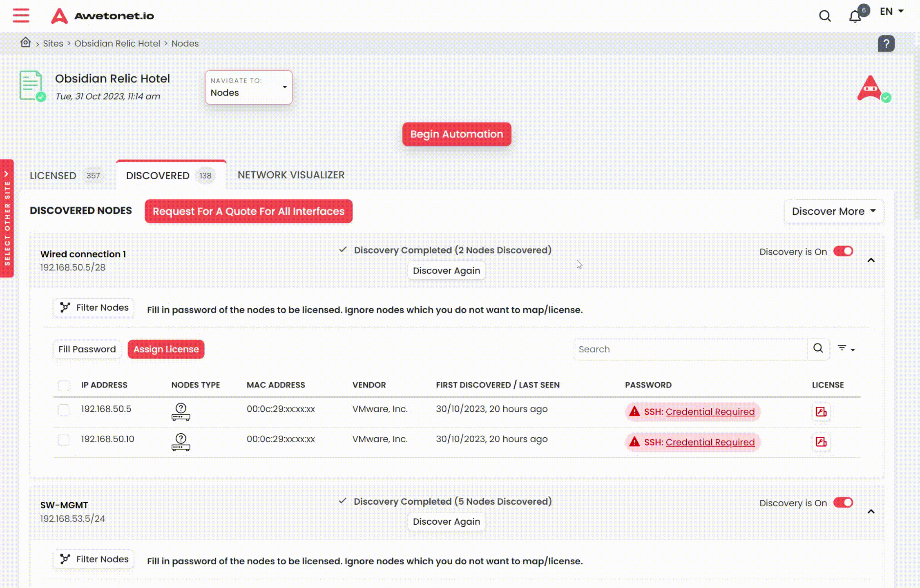Click SSH Credential Required link for 192.168.50.5
Image resolution: width=920 pixels, height=588 pixels.
coord(710,412)
